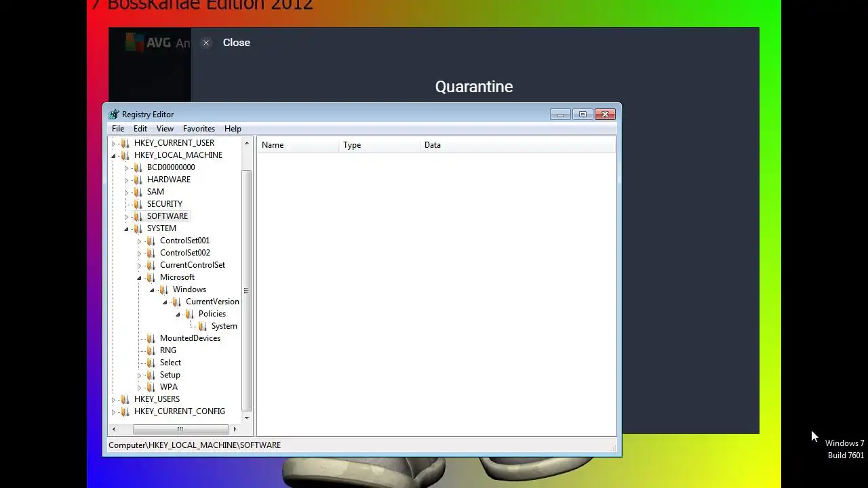Select the System key under Policies
868x488 pixels.
tap(224, 326)
